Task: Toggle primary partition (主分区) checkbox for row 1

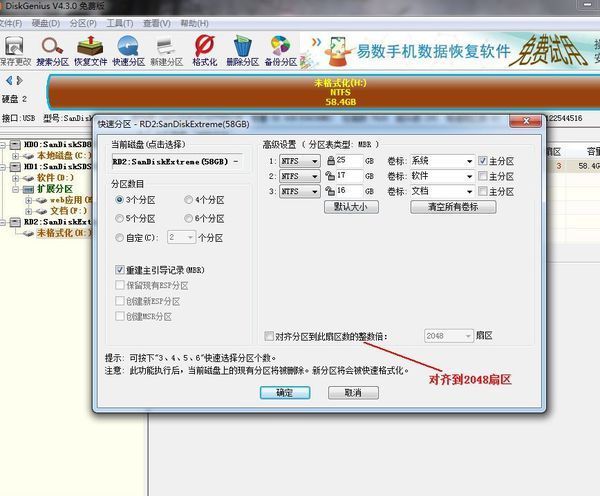Action: (483, 161)
